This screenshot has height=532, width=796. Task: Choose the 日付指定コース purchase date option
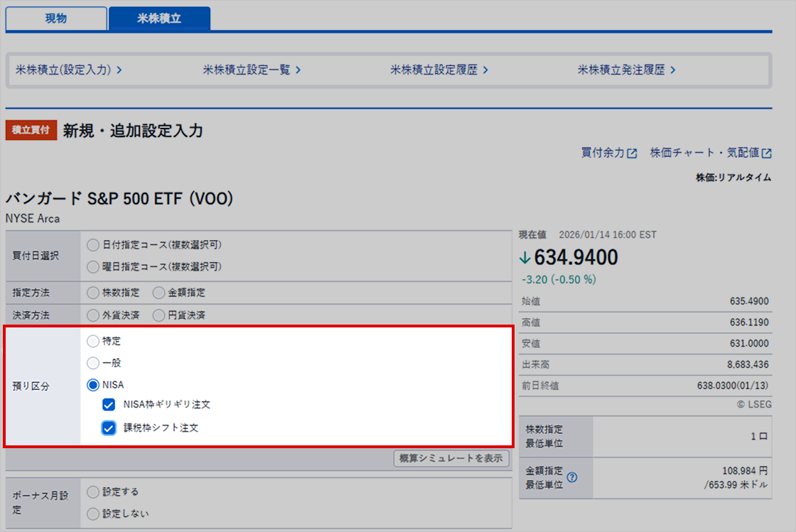92,244
